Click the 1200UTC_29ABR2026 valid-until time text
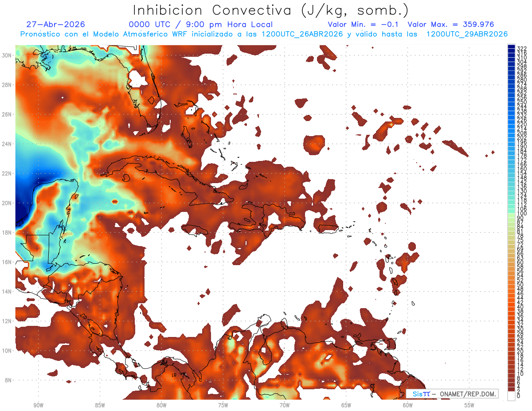Image resolution: width=532 pixels, height=411 pixels. (467, 34)
